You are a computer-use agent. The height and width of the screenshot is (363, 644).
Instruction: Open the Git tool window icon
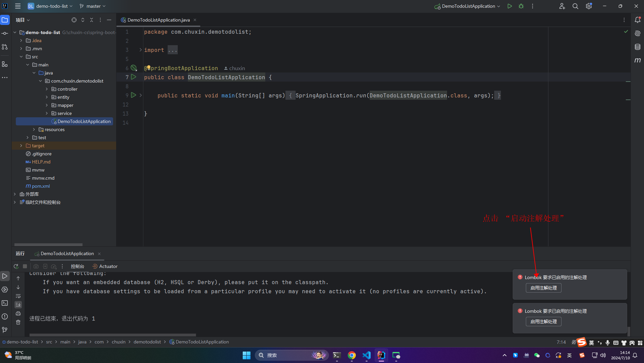pyautogui.click(x=5, y=330)
